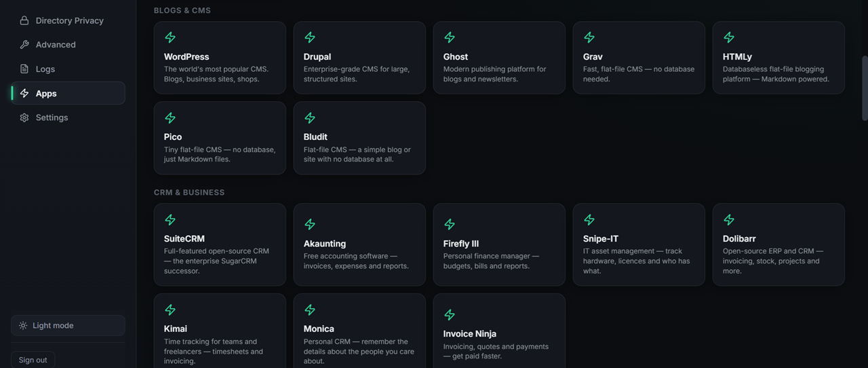Click the lightning icon on the Akaunting card
Screen dimensions: 868x368
point(310,224)
